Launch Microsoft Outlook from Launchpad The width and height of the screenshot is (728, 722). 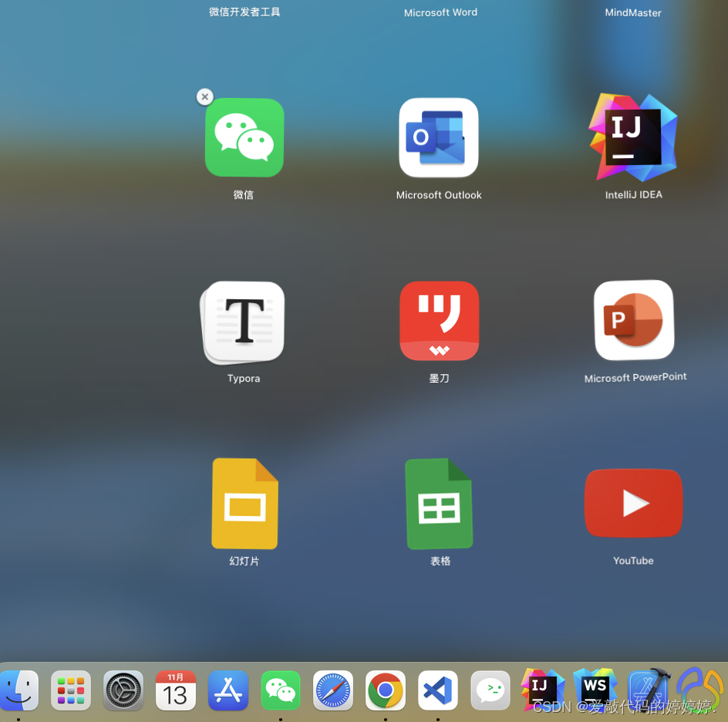click(x=439, y=137)
